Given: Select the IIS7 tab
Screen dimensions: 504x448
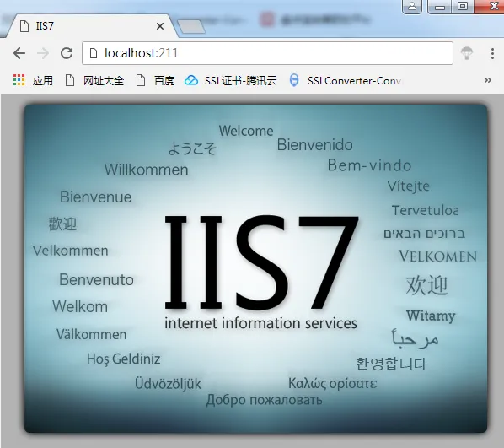Looking at the screenshot, I should pos(87,26).
